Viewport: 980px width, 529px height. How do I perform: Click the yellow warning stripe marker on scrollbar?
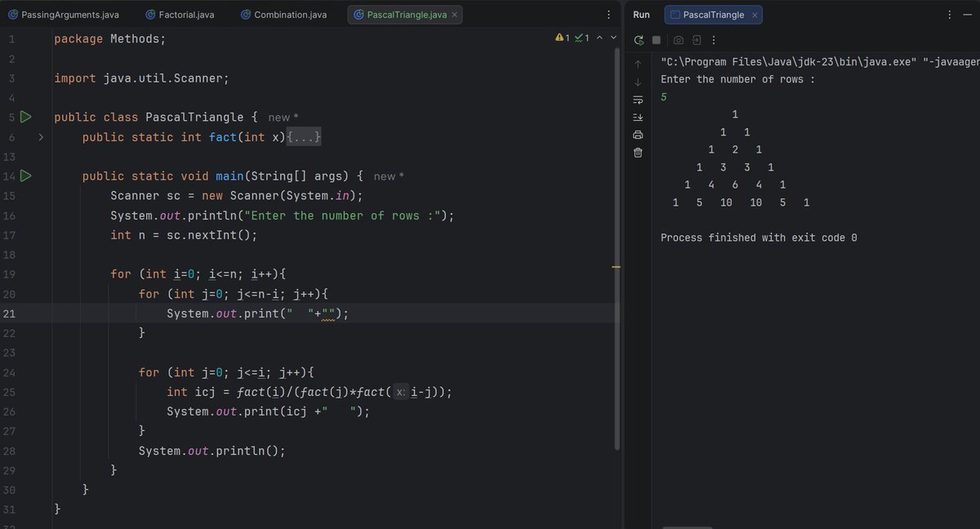tap(617, 268)
